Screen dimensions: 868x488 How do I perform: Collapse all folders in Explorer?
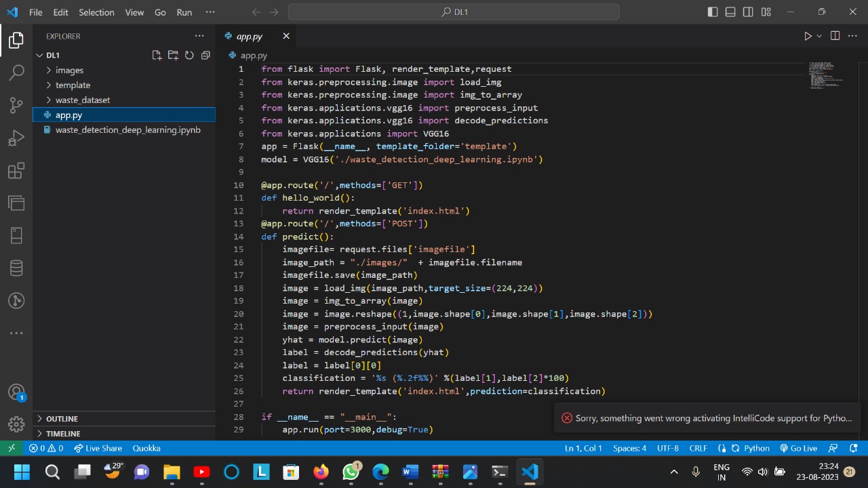[x=205, y=56]
